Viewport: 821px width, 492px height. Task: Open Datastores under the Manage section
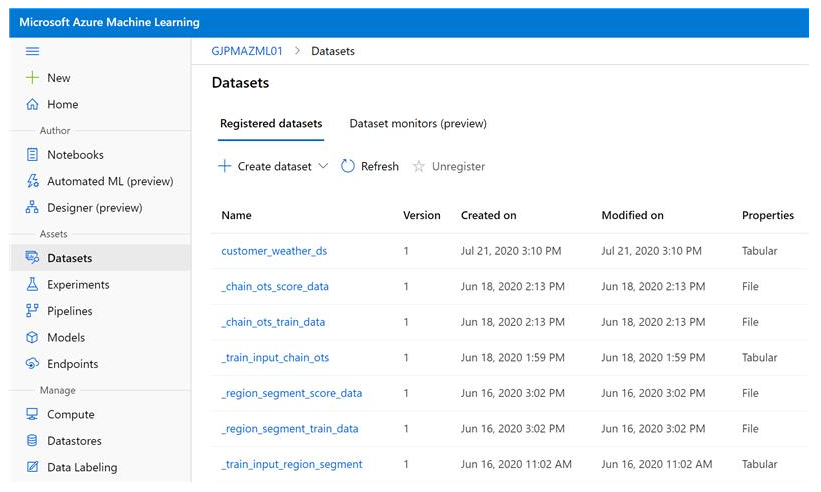pos(74,441)
